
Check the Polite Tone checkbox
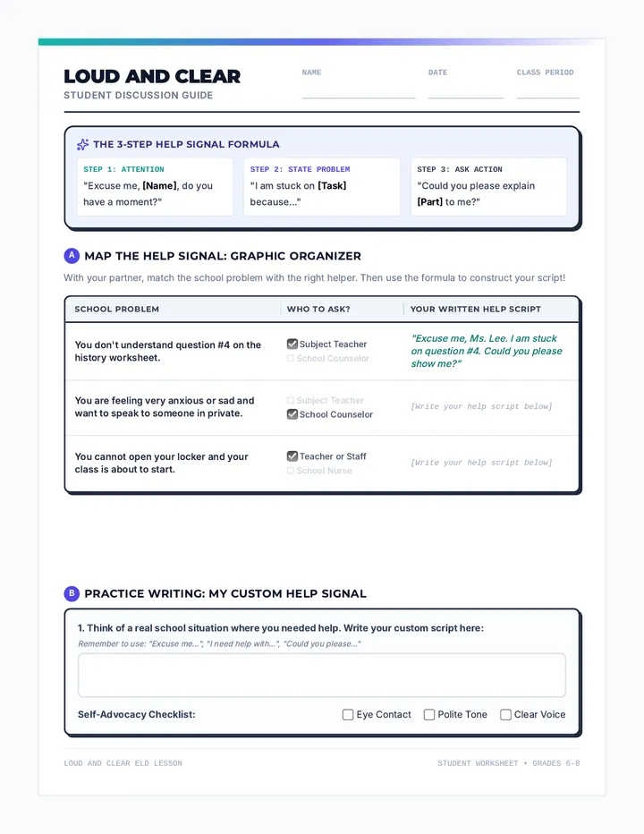[x=429, y=714]
